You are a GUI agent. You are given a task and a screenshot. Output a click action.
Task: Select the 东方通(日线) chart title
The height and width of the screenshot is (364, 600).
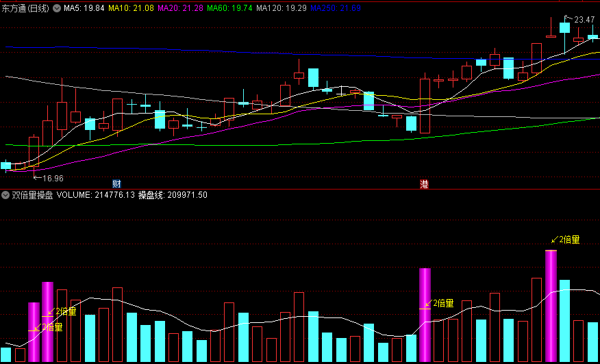click(25, 8)
